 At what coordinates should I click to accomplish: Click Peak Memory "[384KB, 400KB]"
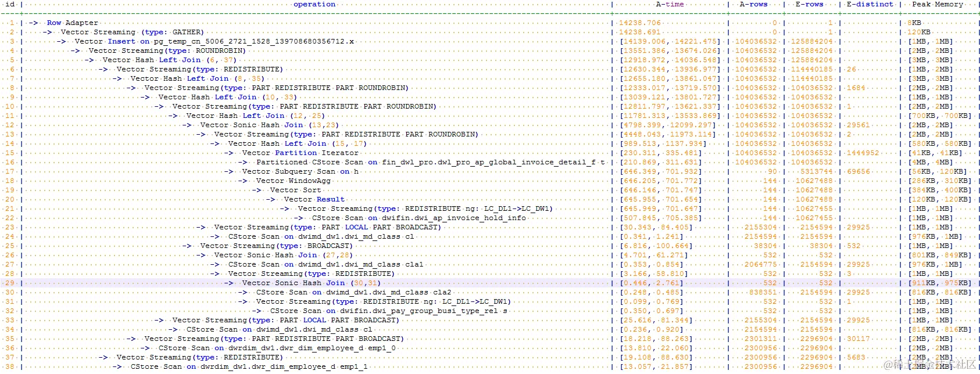(939, 190)
